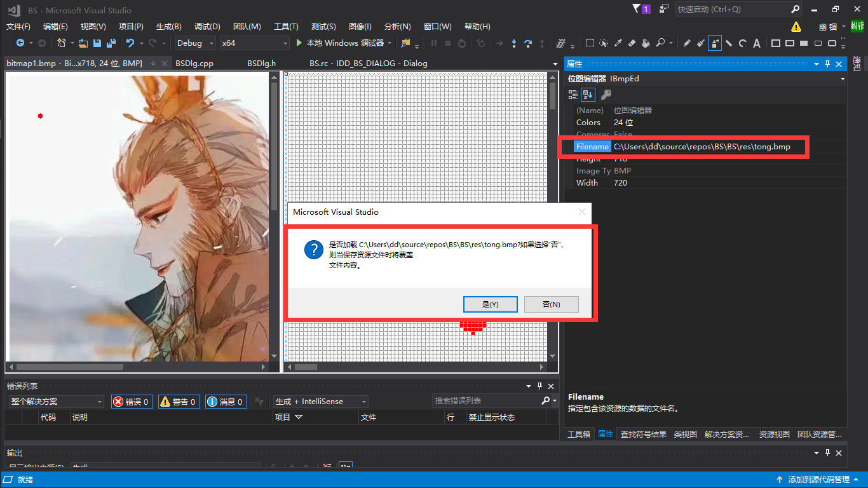Select the Magnify tool

[661, 43]
